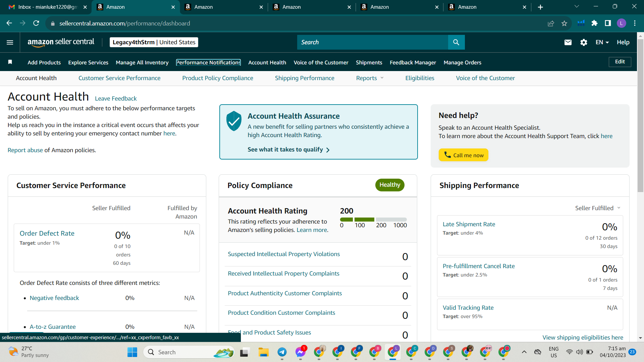Open Telegram from the taskbar
This screenshot has width=644, height=362.
[282, 352]
